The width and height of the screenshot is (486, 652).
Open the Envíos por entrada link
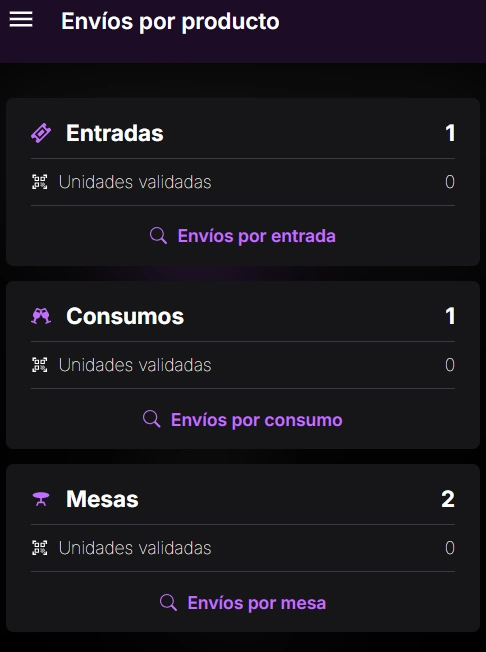(x=257, y=236)
